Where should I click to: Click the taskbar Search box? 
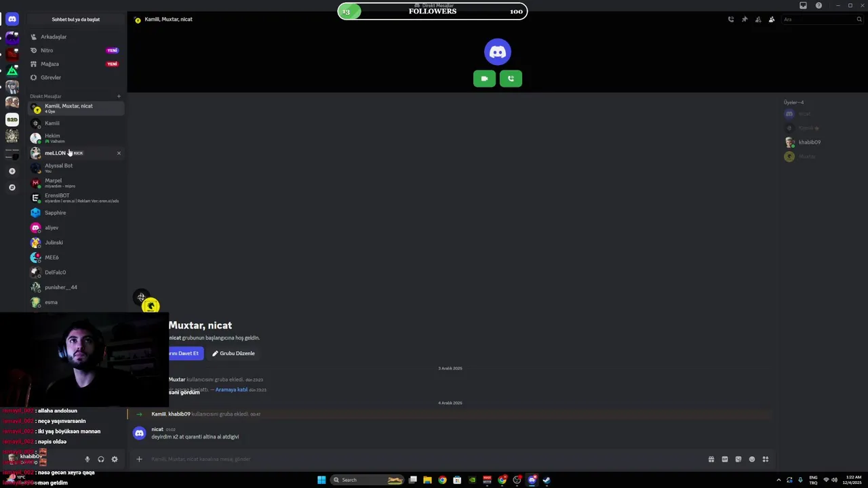367,480
